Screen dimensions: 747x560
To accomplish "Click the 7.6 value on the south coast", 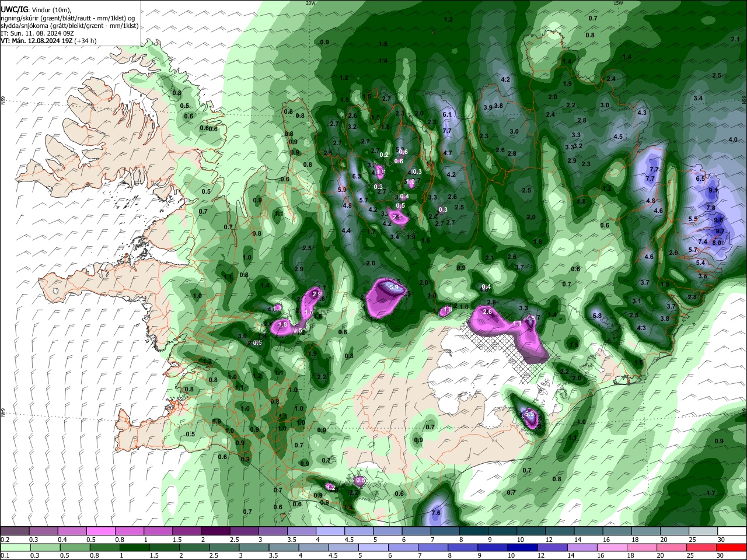I will 435,513.
